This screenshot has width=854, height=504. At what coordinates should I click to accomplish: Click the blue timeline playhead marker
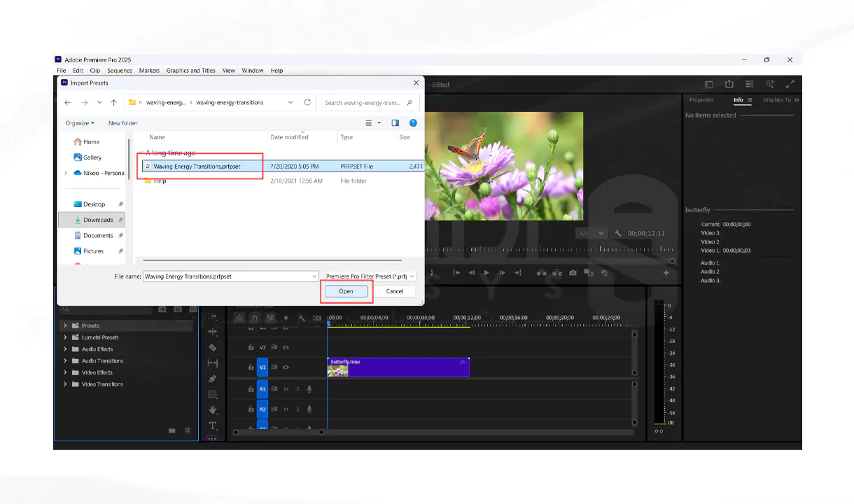(328, 323)
